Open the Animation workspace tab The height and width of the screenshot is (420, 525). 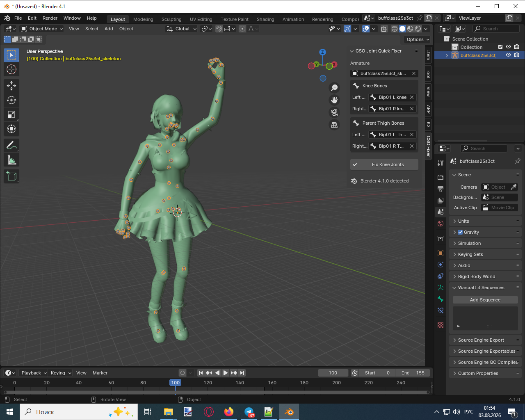click(293, 19)
